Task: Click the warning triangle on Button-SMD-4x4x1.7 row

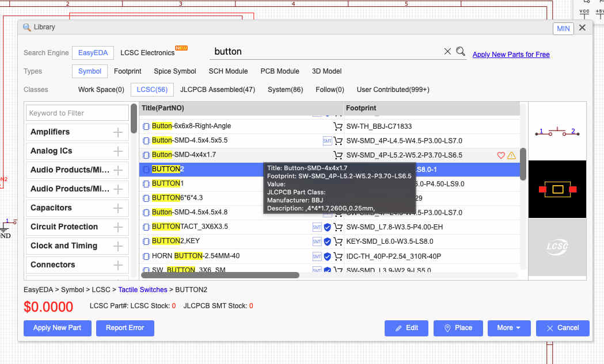Action: pos(511,155)
